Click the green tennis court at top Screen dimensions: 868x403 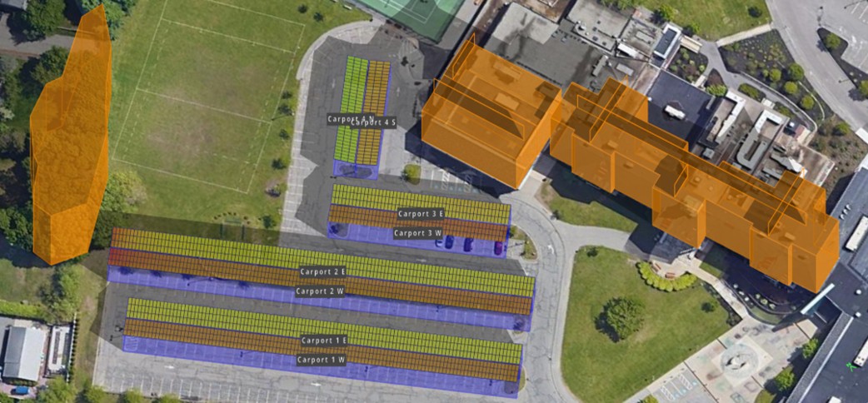(412, 12)
